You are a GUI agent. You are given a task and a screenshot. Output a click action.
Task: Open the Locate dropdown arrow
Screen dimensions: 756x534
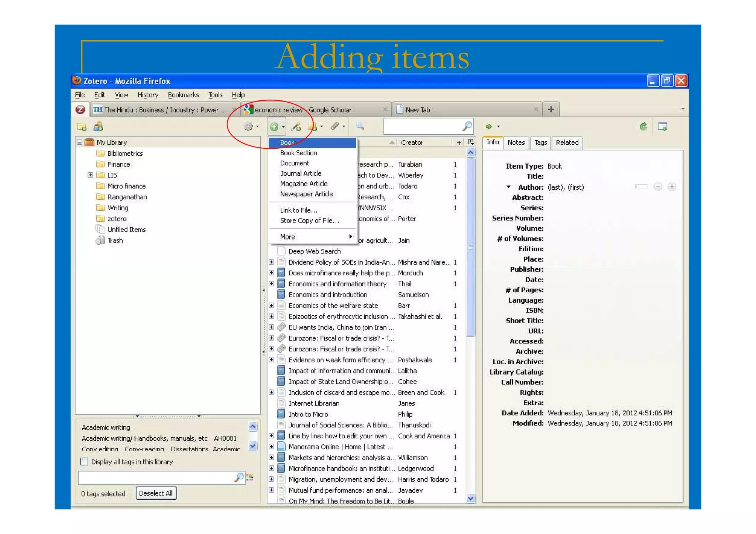coord(498,127)
